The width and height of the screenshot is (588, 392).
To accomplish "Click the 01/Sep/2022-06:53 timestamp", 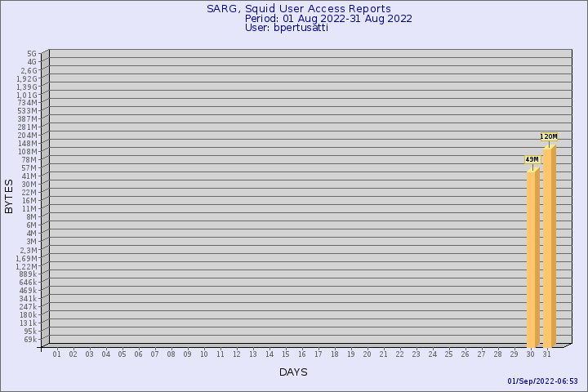I will point(542,381).
